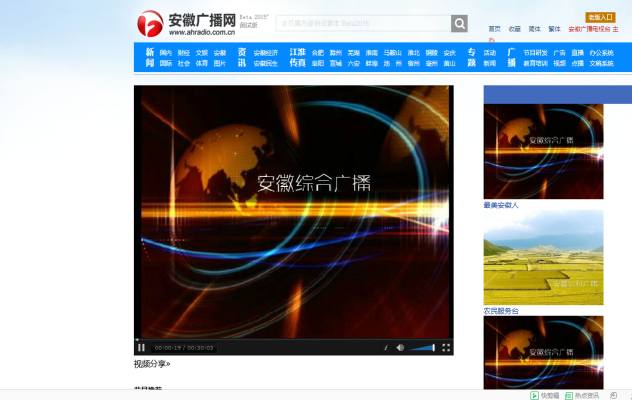The width and height of the screenshot is (632, 400).
Task: Mute the video player sound
Action: 400,347
